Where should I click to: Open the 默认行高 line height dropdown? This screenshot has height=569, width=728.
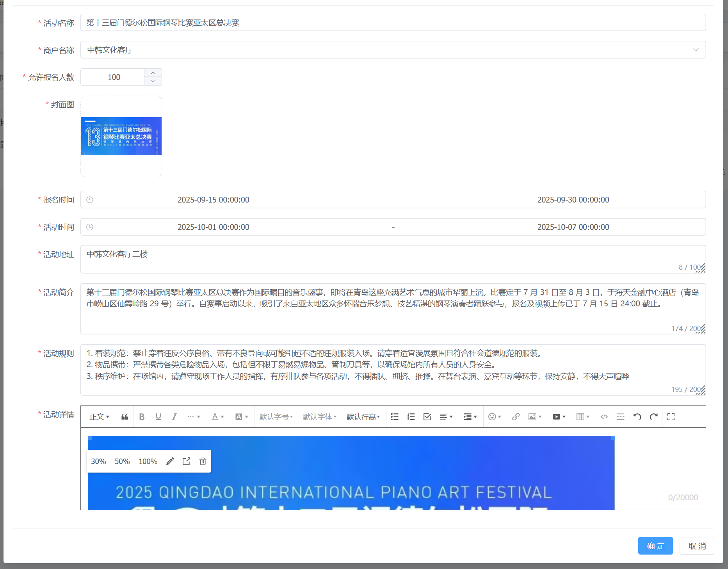coord(363,417)
